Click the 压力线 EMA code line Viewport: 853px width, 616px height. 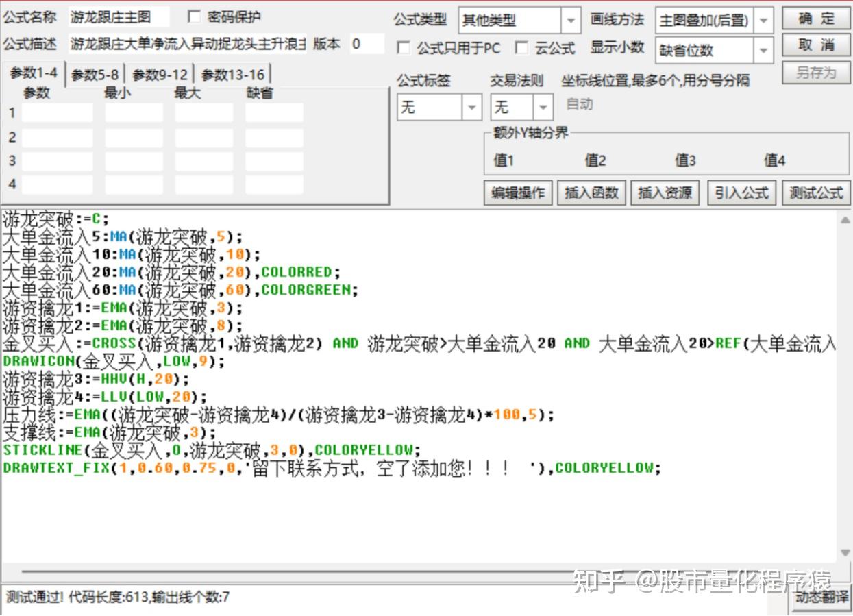pos(277,414)
